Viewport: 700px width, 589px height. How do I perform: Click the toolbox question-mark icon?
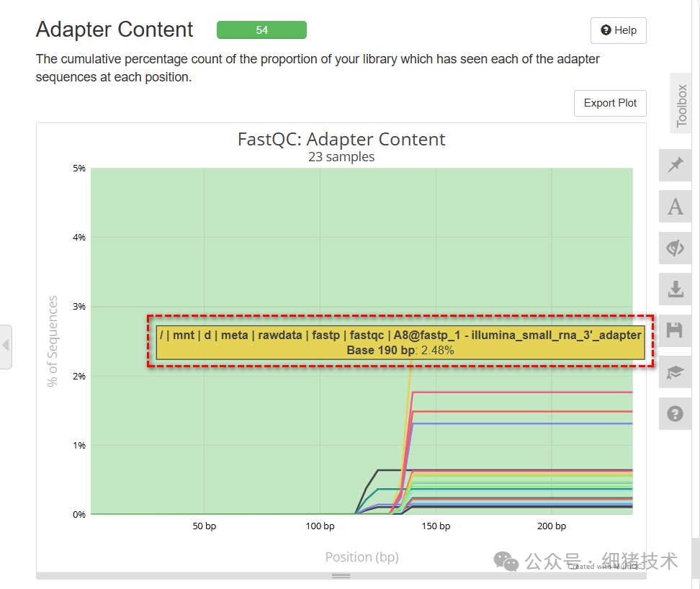pos(674,413)
